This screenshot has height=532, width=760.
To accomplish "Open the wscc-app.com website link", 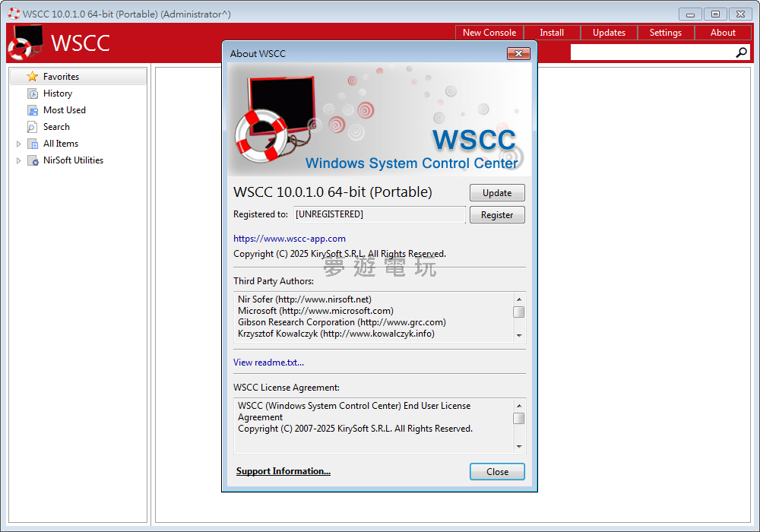I will (x=290, y=239).
